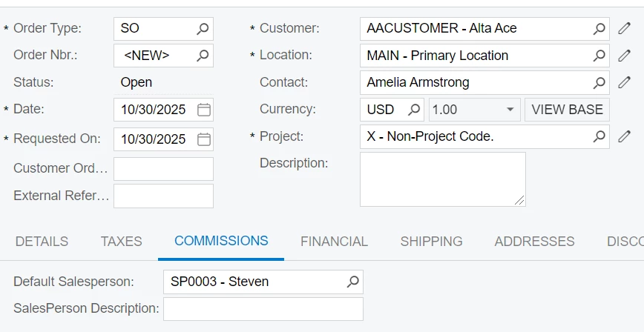Open the Date field calendar picker
This screenshot has height=332, width=644.
[x=204, y=110]
